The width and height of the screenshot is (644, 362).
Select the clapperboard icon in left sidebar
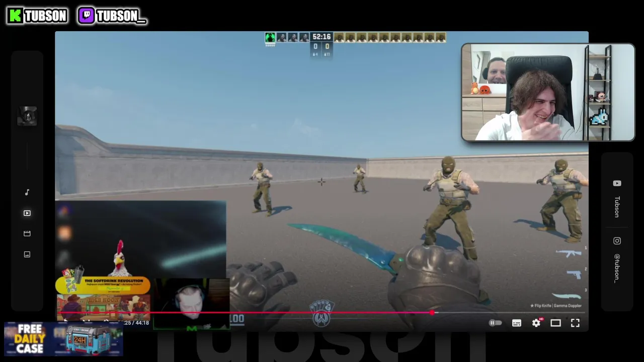(27, 233)
